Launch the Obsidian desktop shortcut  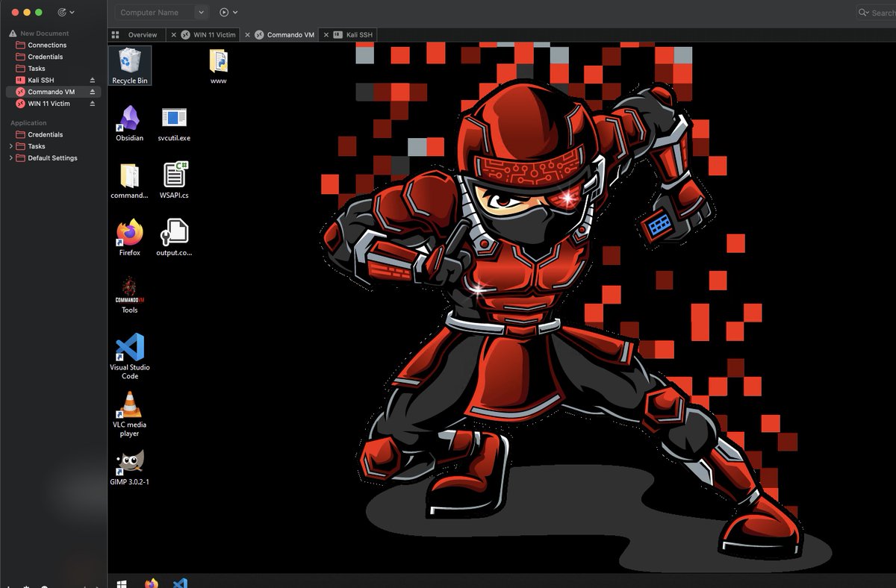coord(130,123)
